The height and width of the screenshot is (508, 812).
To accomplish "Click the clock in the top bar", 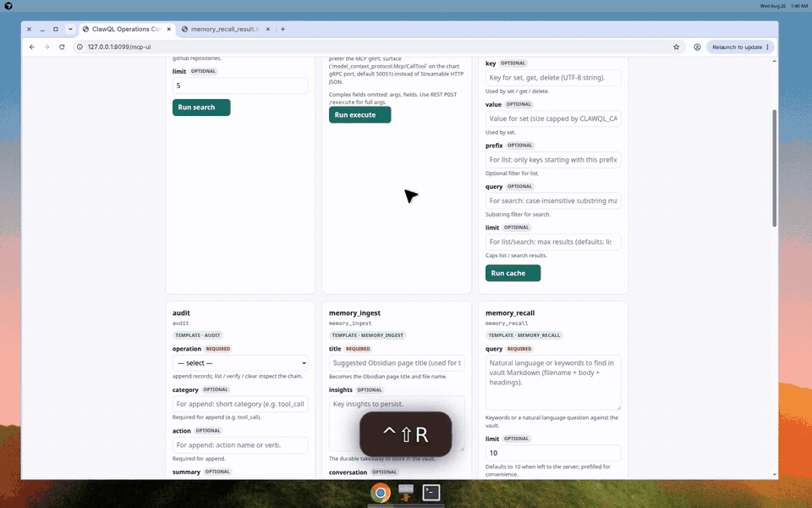I will click(799, 6).
